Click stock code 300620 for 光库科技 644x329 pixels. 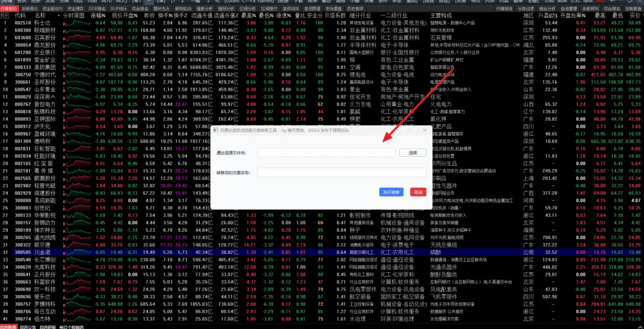coord(23,266)
